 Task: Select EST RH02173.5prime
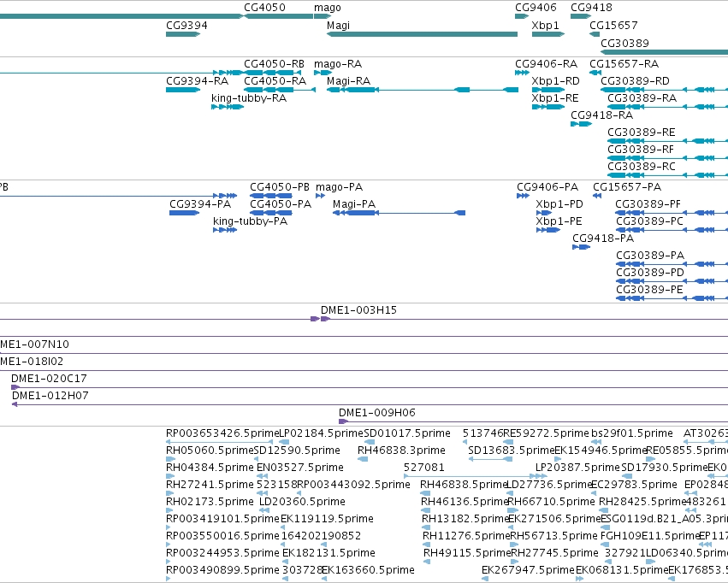pyautogui.click(x=169, y=510)
